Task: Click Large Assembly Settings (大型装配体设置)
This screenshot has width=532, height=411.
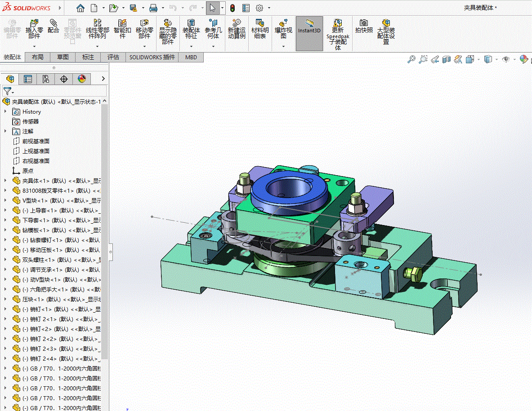Action: point(386,32)
